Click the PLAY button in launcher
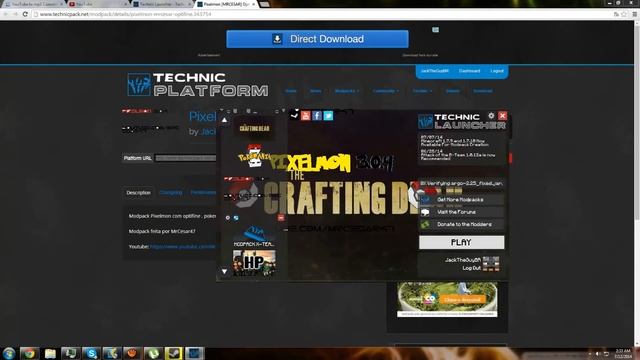Viewport: 640px width, 360px height. pos(461,242)
